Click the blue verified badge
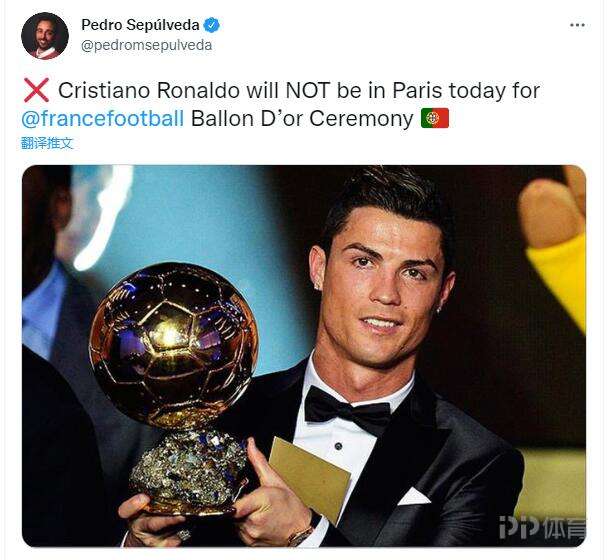 [212, 25]
